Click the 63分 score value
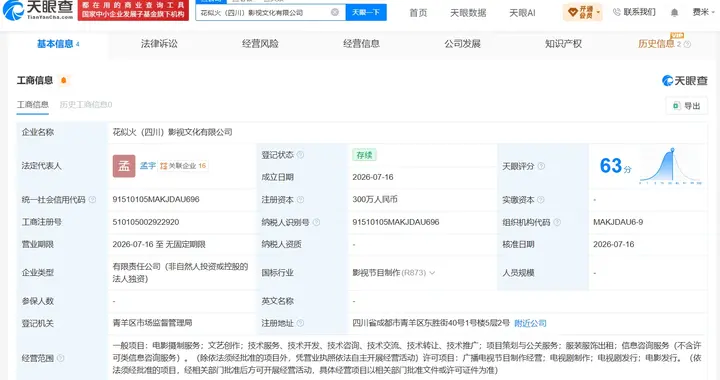Image resolution: width=720 pixels, height=380 pixels. (615, 166)
